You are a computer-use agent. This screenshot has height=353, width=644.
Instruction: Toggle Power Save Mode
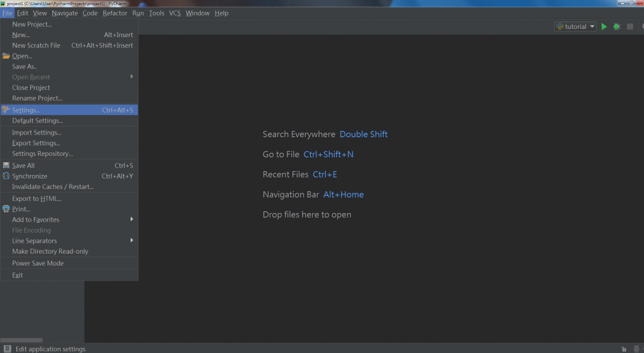point(69,263)
